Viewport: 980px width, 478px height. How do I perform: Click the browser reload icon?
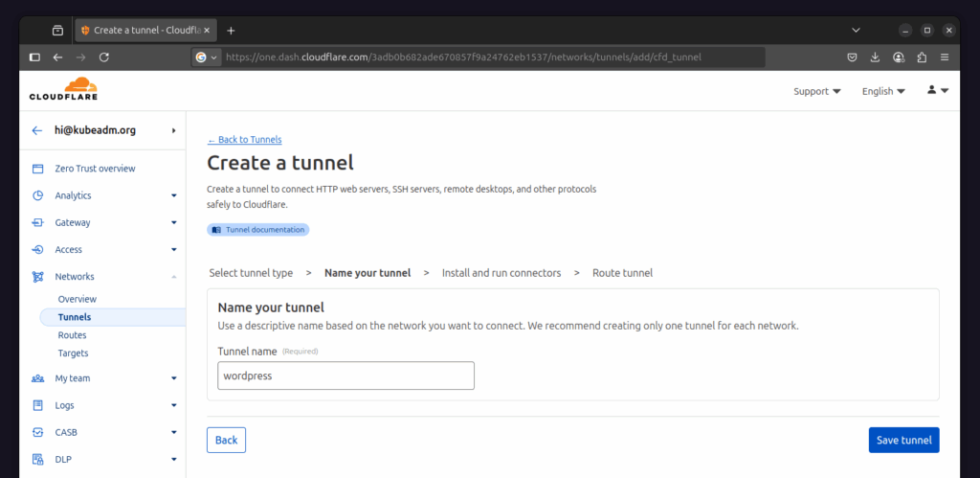pos(104,57)
